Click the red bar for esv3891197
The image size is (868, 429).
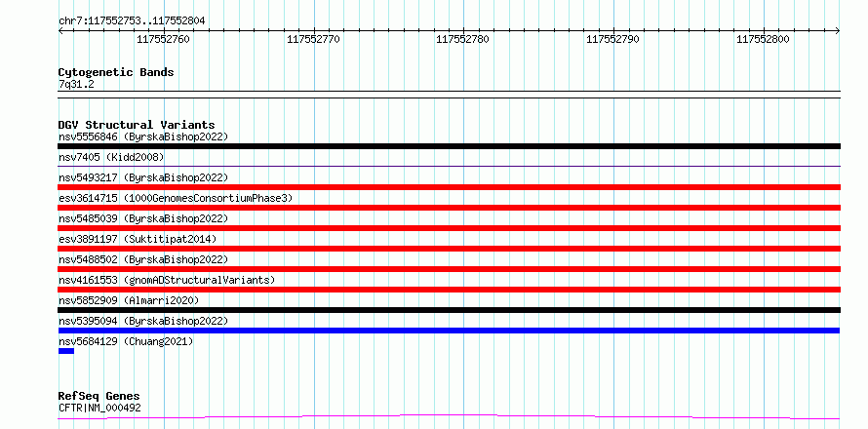[x=449, y=249]
